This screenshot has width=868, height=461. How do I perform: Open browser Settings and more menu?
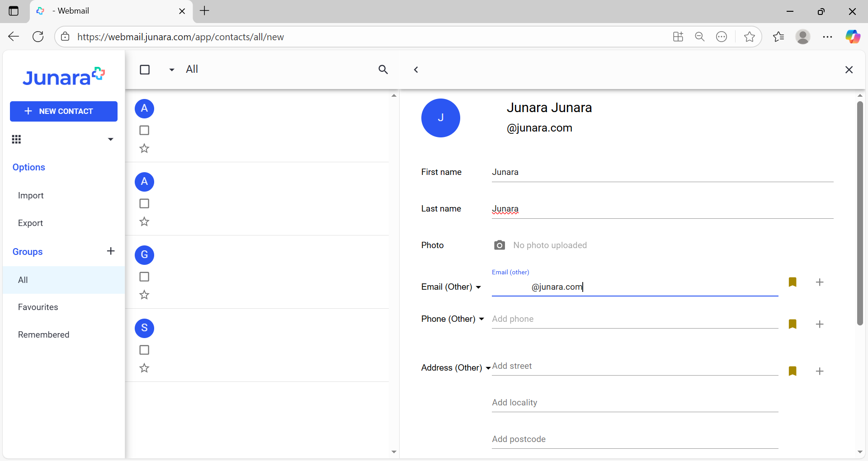[x=828, y=37]
